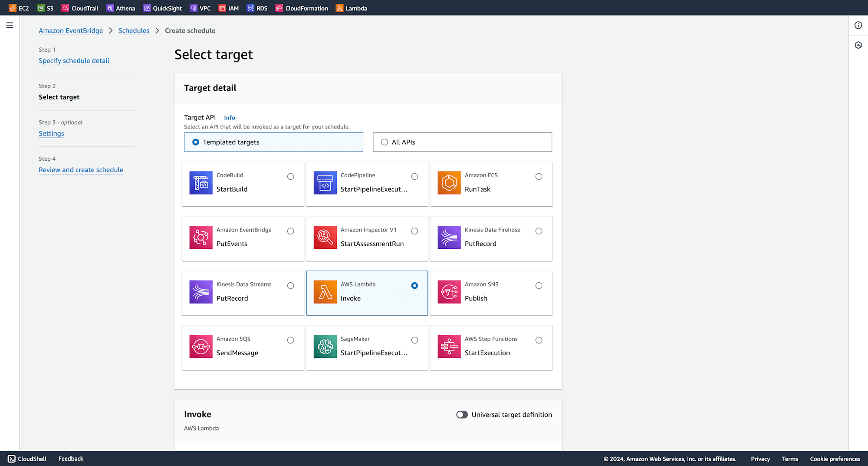Click the CodeBuild StartBuild icon

pos(201,183)
